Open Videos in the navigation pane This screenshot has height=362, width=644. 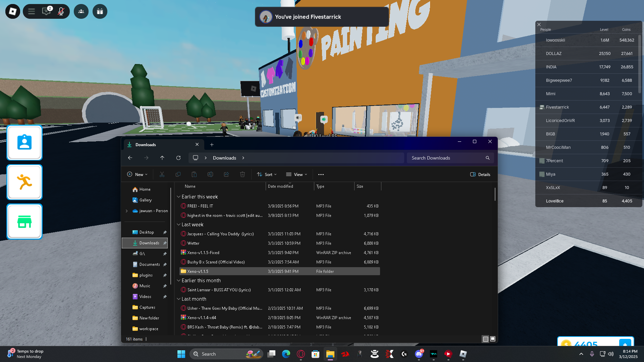145,297
